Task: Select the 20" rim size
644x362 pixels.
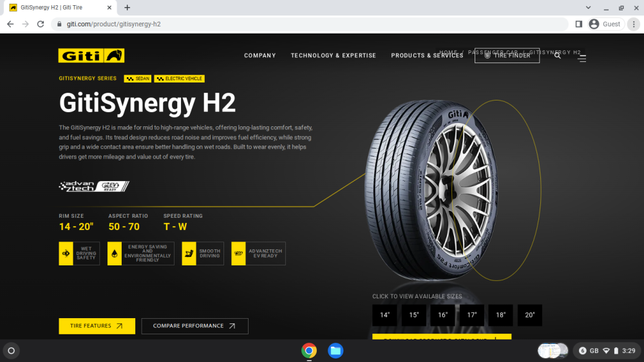Action: click(x=530, y=315)
